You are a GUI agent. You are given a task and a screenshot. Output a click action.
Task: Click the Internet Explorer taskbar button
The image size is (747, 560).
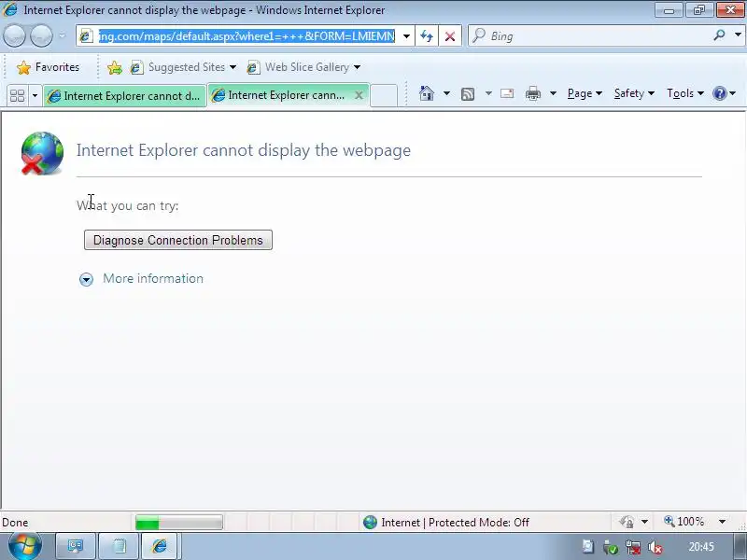coord(160,546)
